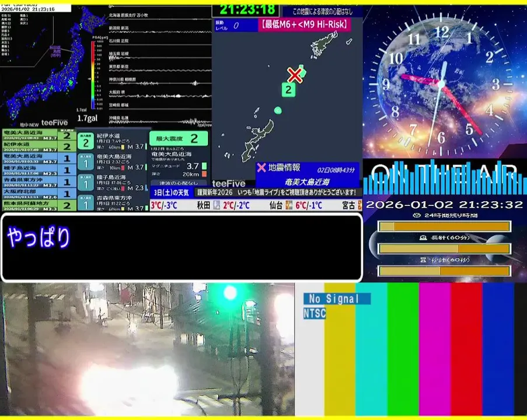Click the 2026-01-02 21:23:32 timestamp
The width and height of the screenshot is (527, 420).
point(444,204)
